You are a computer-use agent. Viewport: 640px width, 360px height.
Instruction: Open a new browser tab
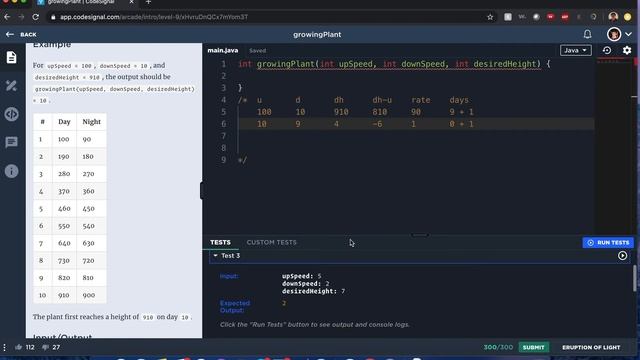148,2
